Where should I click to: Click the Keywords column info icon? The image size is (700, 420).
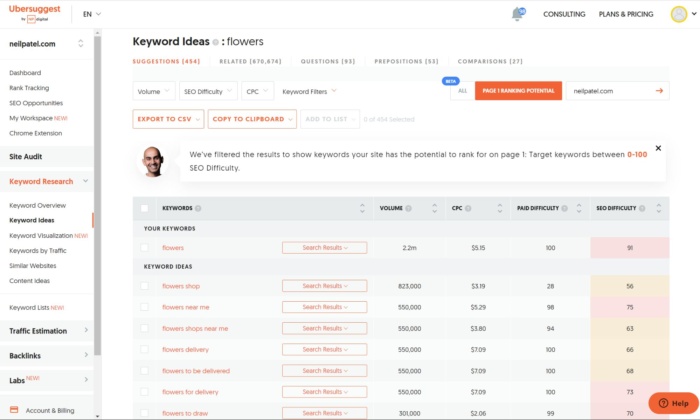click(198, 208)
